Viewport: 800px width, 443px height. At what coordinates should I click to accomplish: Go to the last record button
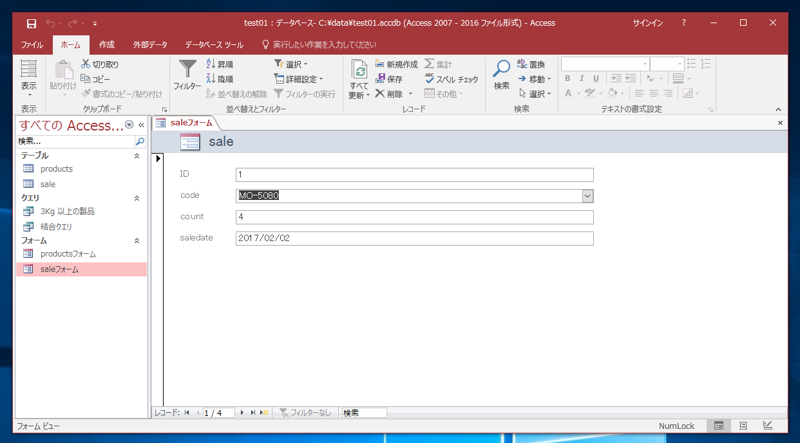coord(253,412)
